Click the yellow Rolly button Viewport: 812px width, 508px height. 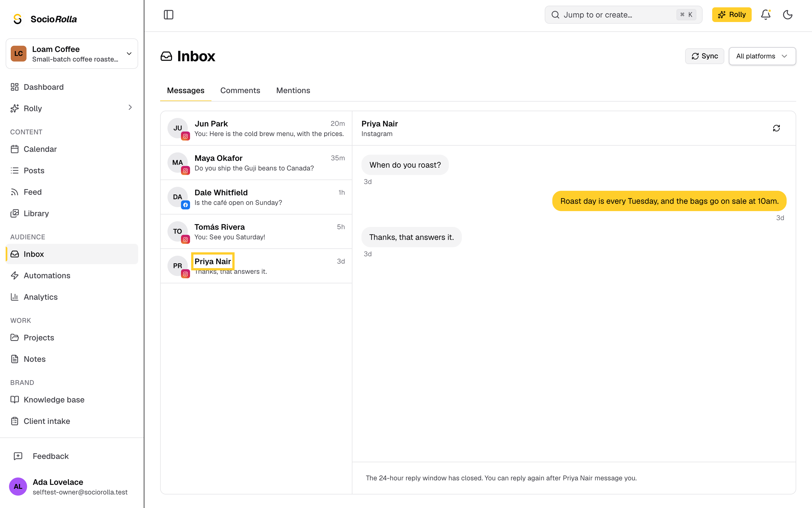click(x=731, y=15)
